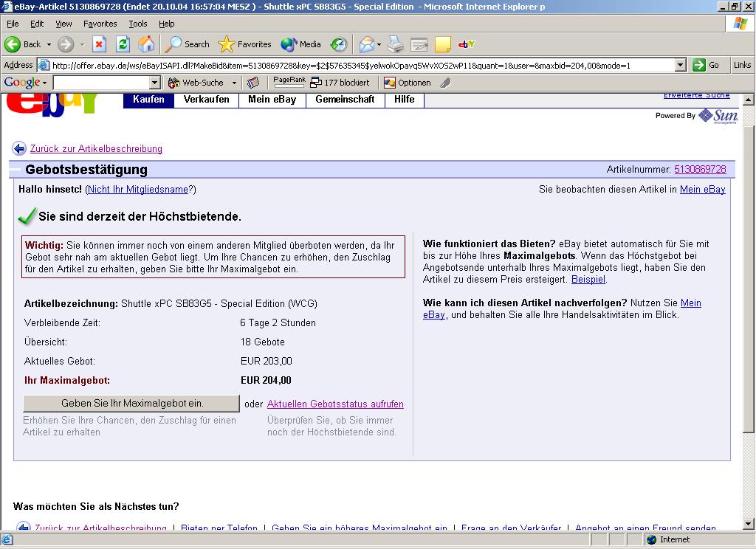Open the Help menu

[166, 24]
